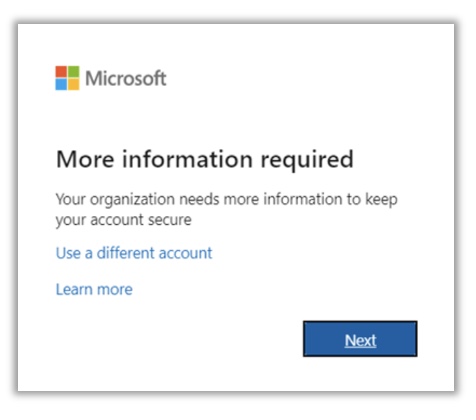The height and width of the screenshot is (420, 476).
Task: Click the green square in Microsoft logo
Action: (x=74, y=72)
